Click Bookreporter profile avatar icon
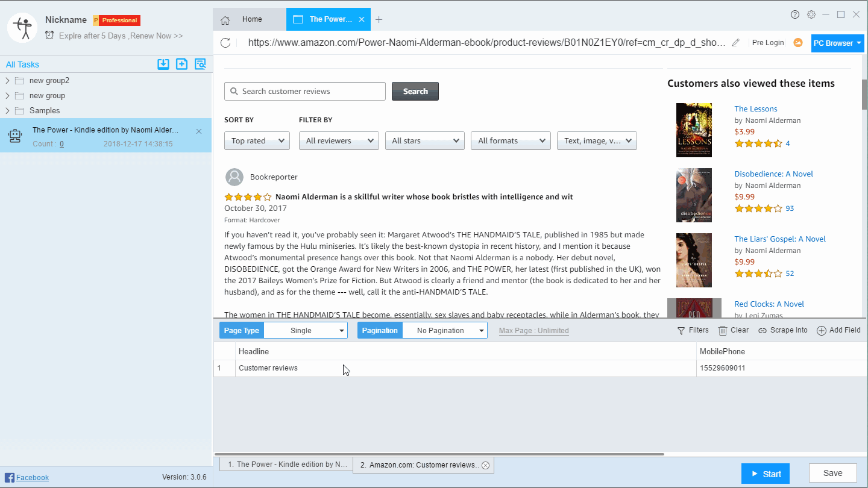 click(x=234, y=177)
